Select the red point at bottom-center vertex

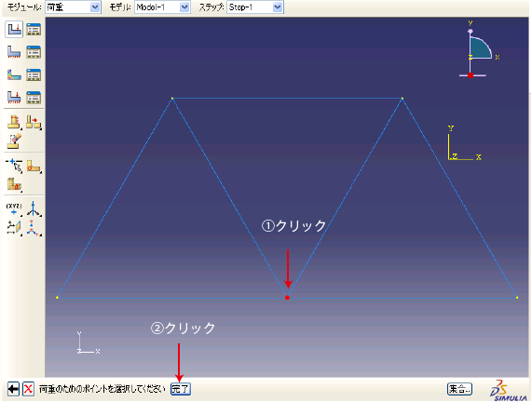287,298
